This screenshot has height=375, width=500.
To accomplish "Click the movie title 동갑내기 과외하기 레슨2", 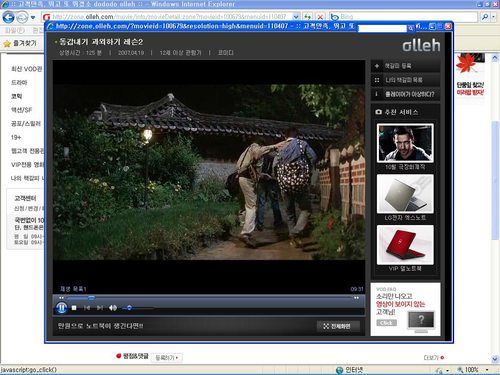I will click(x=101, y=42).
